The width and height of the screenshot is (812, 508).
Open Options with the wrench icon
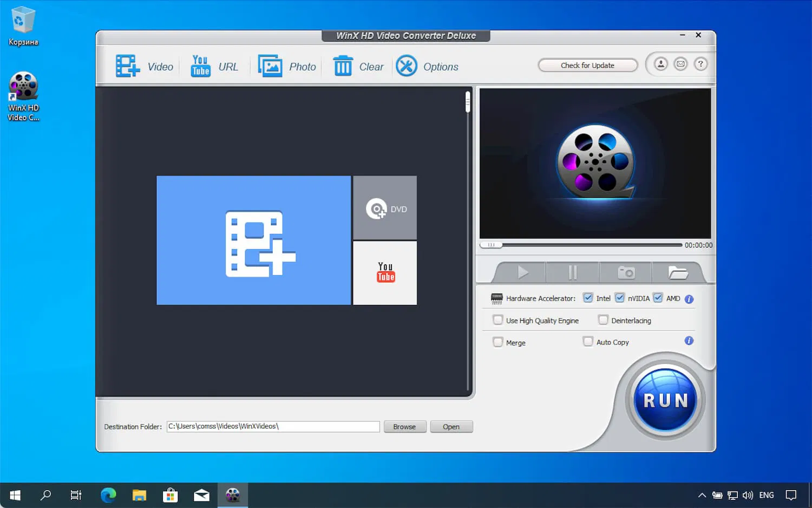click(407, 66)
